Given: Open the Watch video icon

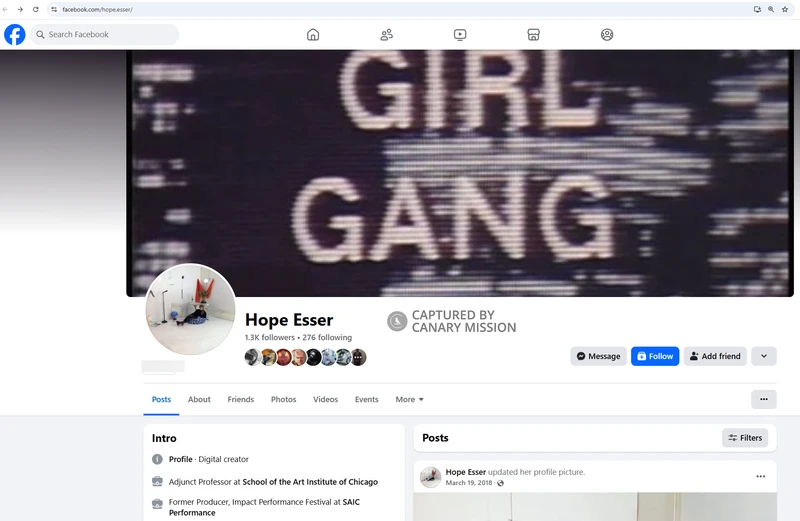Looking at the screenshot, I should 460,35.
